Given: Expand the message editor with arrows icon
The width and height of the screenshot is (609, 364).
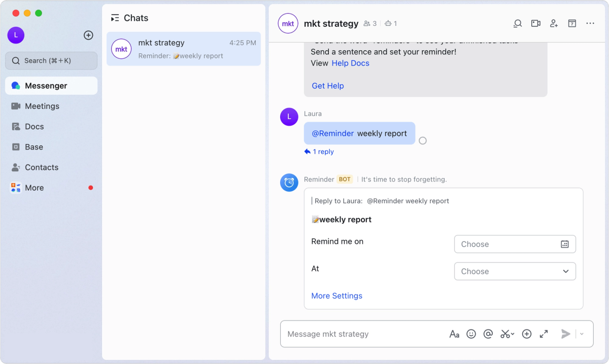Looking at the screenshot, I should tap(544, 334).
